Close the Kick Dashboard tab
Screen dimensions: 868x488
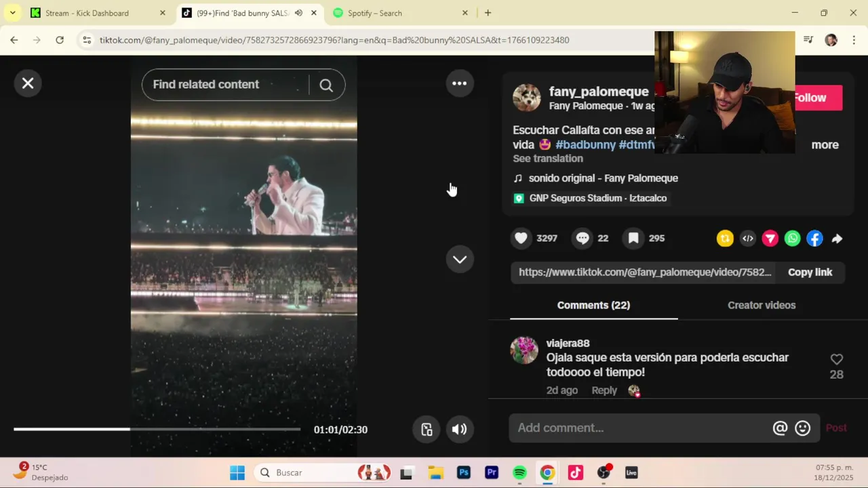point(162,13)
